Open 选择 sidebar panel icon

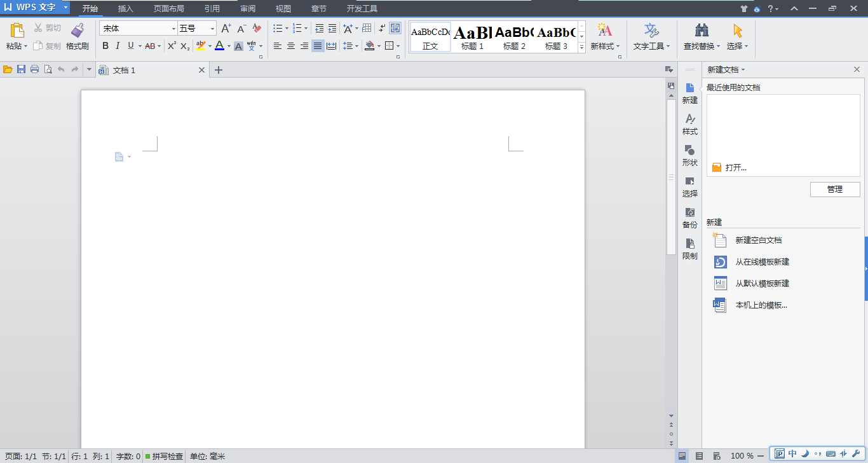[x=690, y=186]
